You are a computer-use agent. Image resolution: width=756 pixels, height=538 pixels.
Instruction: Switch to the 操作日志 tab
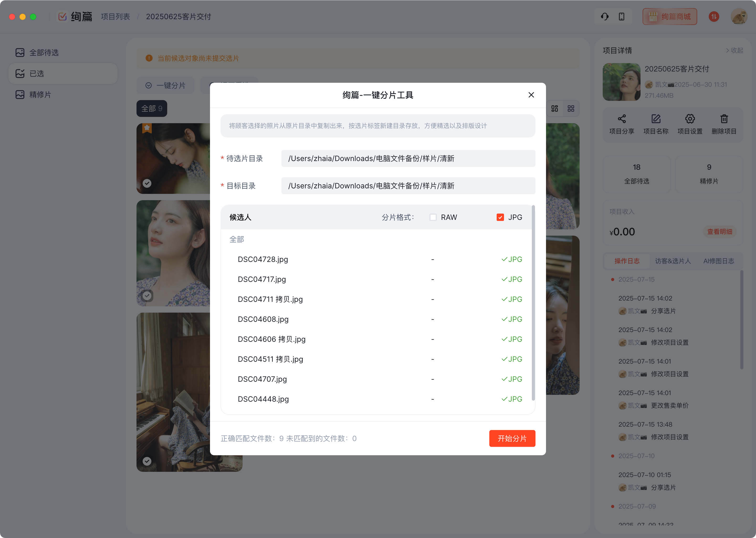tap(627, 261)
